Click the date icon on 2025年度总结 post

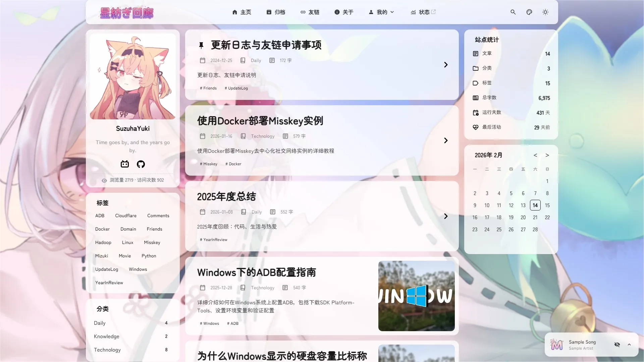point(203,212)
